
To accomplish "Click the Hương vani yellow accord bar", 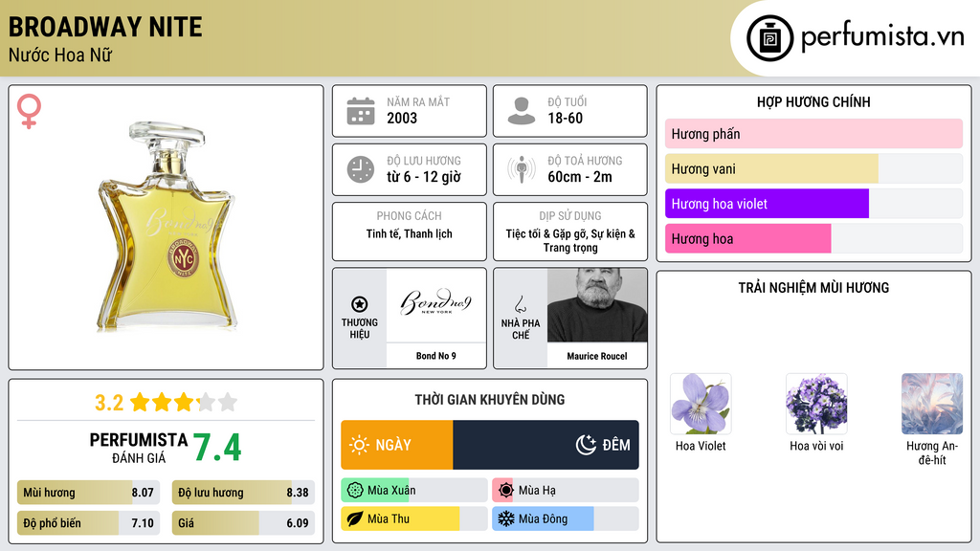I will [x=771, y=168].
